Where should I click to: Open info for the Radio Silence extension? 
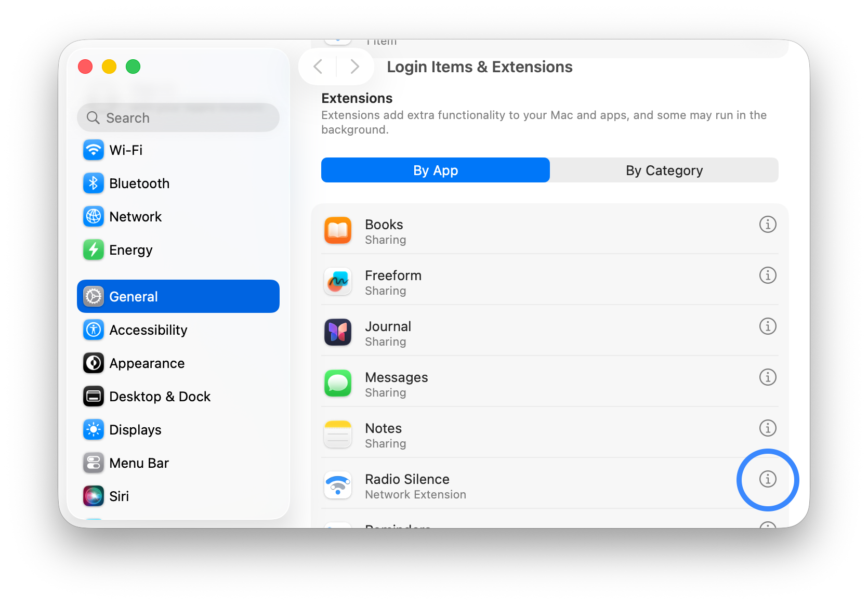[768, 480]
